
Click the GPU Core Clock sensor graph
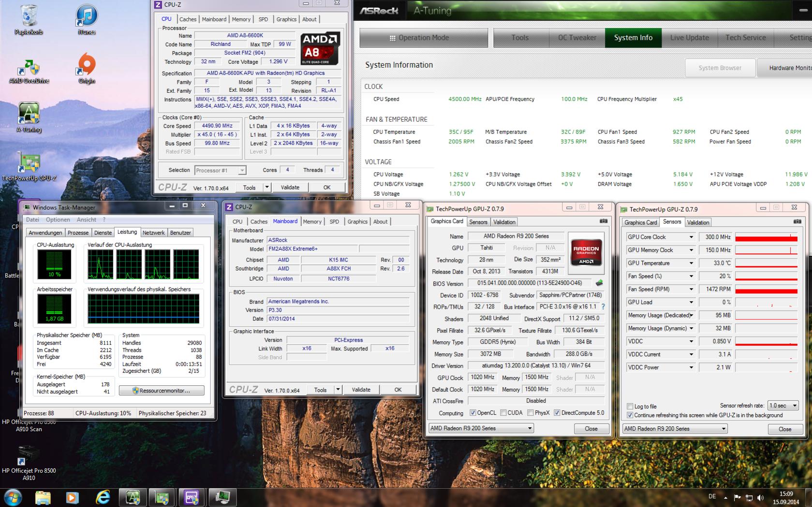click(x=766, y=237)
